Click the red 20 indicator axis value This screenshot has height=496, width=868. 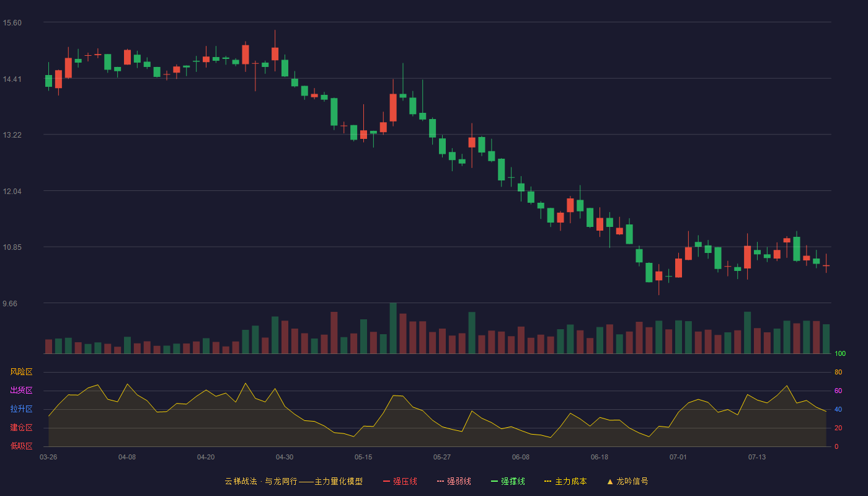(x=838, y=428)
